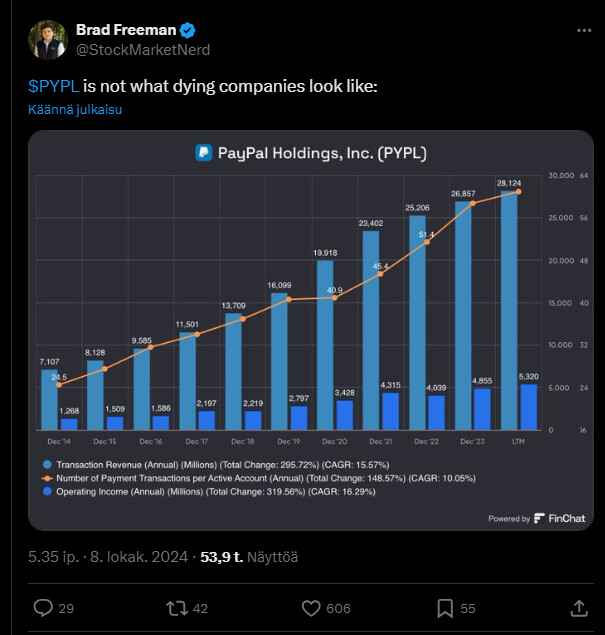Screen dimensions: 605x635
Task: Open the @StockMarketNerd handle
Action: click(x=143, y=50)
